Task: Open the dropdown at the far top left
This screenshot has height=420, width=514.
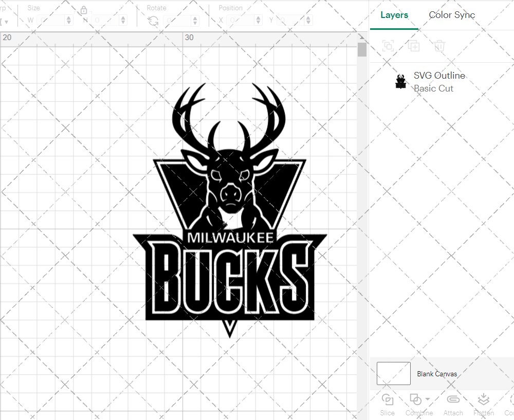Action: tap(5, 20)
